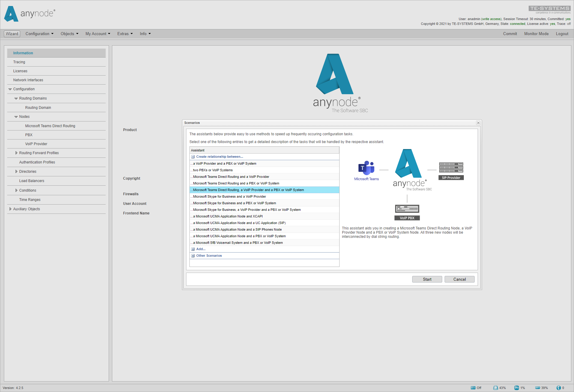Select SfB Voicemail System and PBX entry
This screenshot has width=574, height=392.
click(264, 243)
